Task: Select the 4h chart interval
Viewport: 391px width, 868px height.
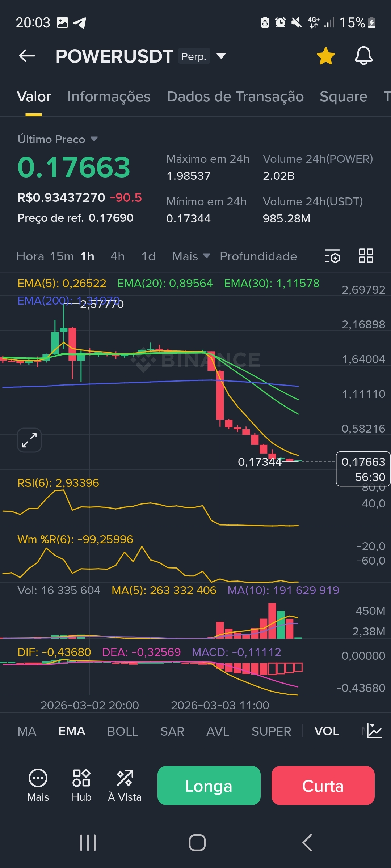Action: tap(117, 256)
